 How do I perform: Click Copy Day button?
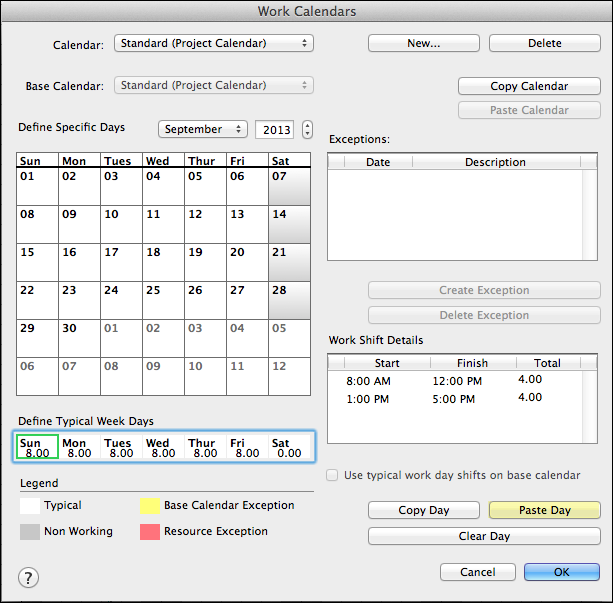pyautogui.click(x=423, y=510)
